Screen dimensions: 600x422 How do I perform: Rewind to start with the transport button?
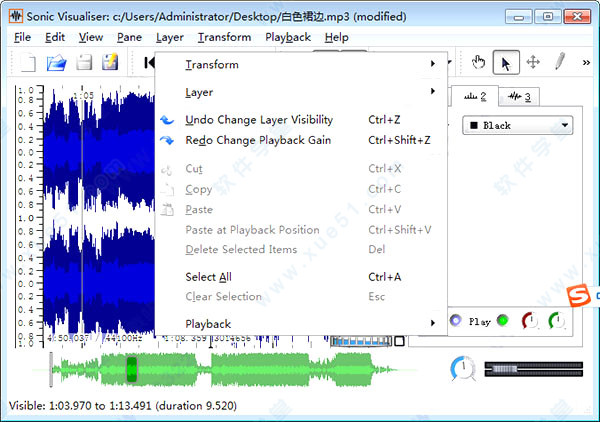pyautogui.click(x=149, y=62)
